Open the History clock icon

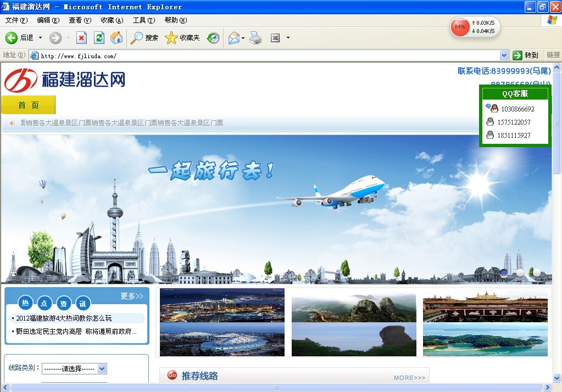(213, 38)
